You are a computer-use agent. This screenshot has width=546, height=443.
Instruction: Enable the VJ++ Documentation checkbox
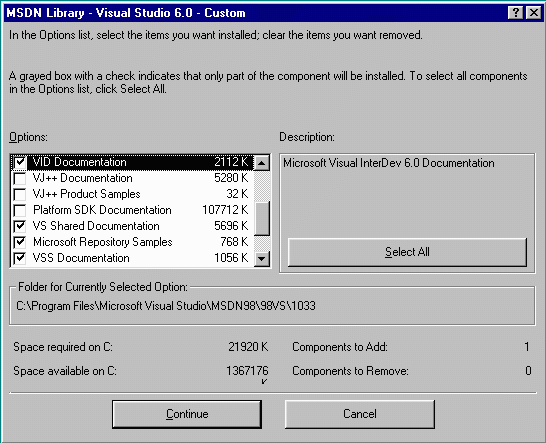coord(20,178)
